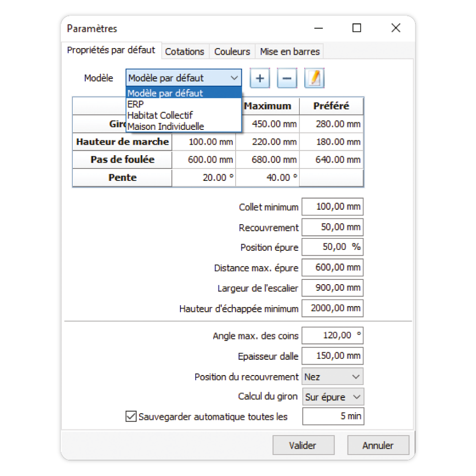
Task: Select the Largeur de l'escalier field
Action: click(333, 288)
